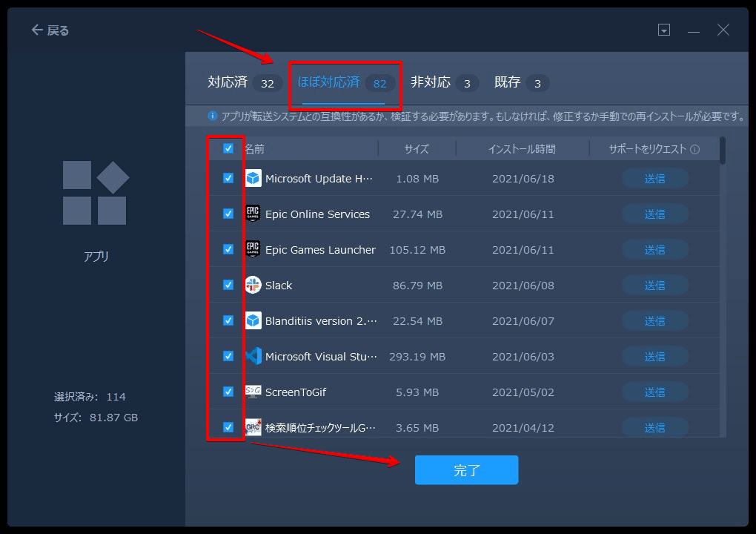
Task: Select the ほぼ対応済 tab
Action: pos(345,83)
